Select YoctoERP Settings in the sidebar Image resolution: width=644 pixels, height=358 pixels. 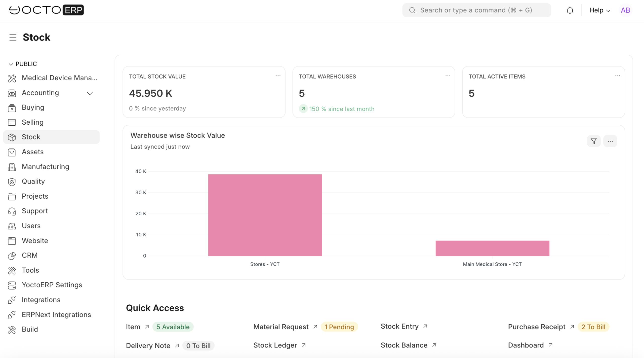click(x=52, y=285)
